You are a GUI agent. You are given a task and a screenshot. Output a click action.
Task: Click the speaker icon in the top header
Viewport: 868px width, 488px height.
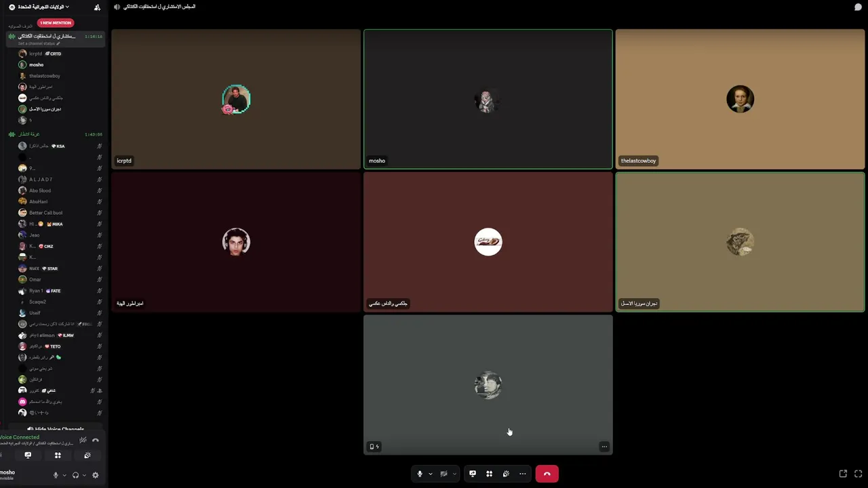117,7
